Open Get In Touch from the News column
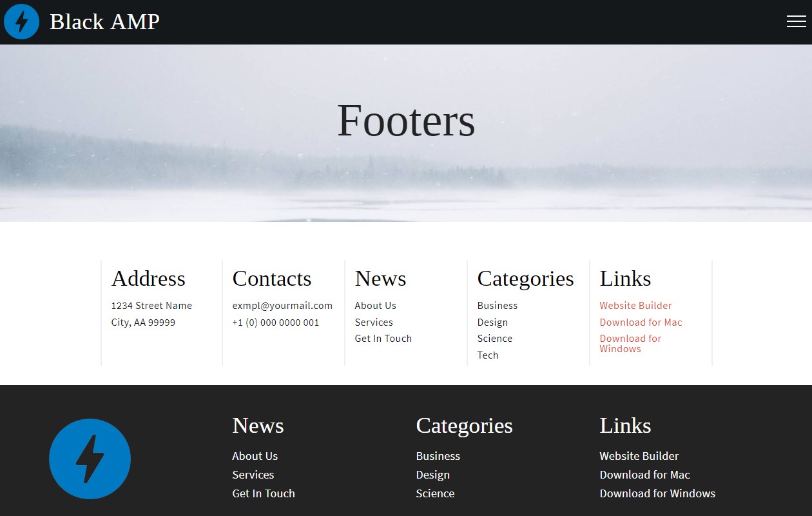 [383, 338]
